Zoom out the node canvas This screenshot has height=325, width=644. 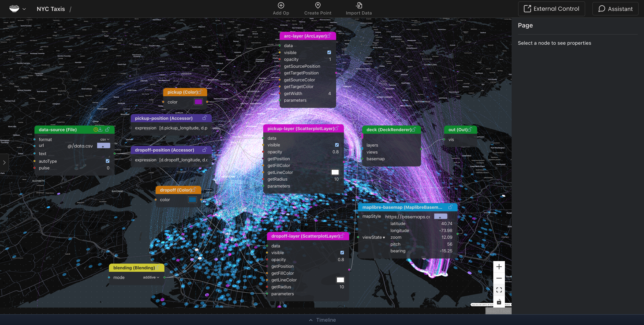tap(499, 278)
